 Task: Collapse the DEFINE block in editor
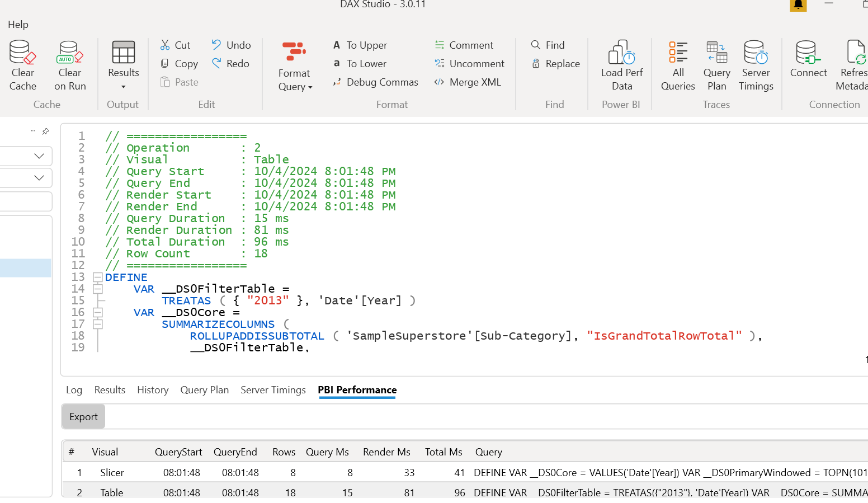[x=98, y=277]
